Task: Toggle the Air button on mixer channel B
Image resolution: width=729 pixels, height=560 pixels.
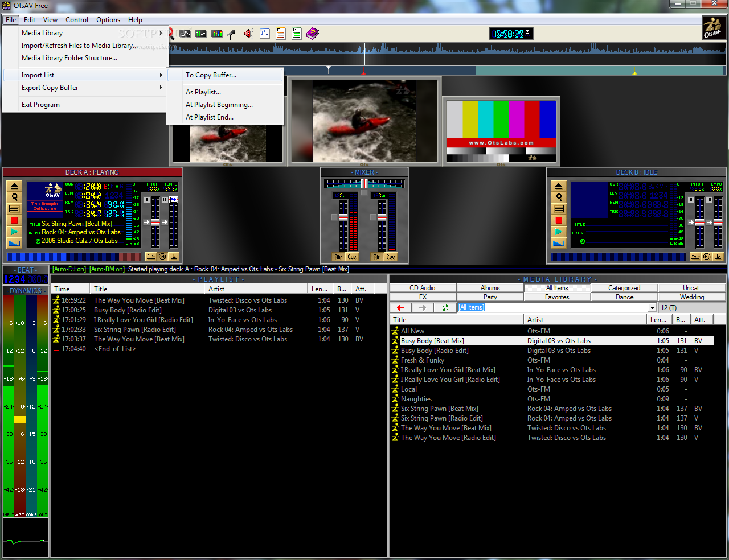Action: 377,257
